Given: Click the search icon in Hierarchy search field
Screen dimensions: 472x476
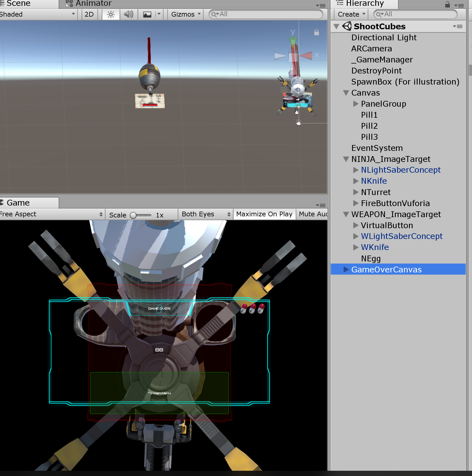Looking at the screenshot, I should click(379, 14).
